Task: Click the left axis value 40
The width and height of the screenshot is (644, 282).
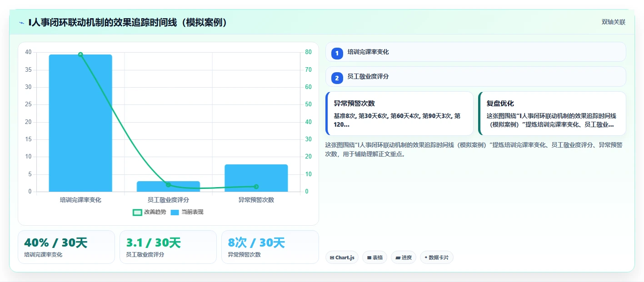Action: coord(28,52)
